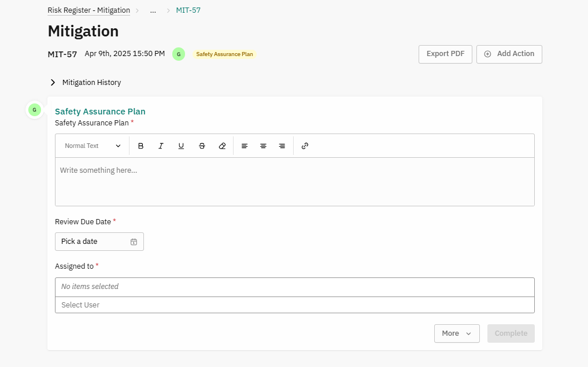
Task: Click the G avatar beside the date
Action: [179, 54]
